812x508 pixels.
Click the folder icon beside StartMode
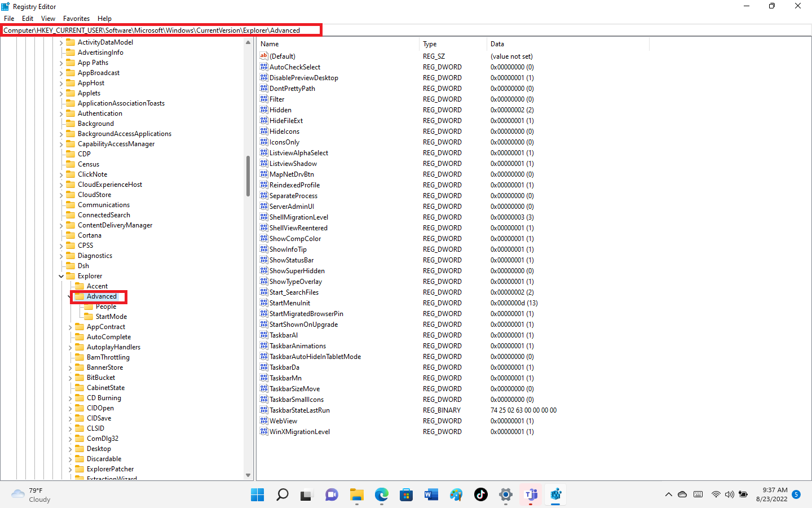(89, 317)
